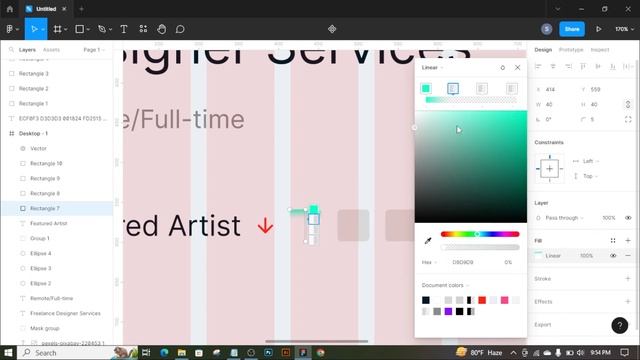Add a stroke with plus

tap(628, 278)
